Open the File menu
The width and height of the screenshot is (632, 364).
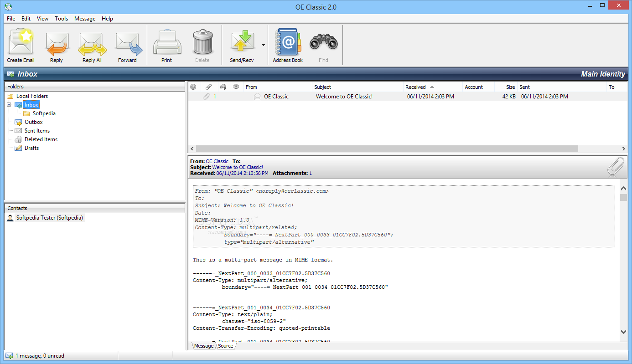11,19
